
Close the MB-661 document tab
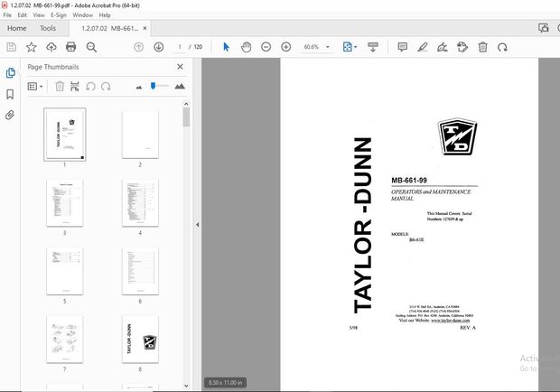(x=145, y=28)
